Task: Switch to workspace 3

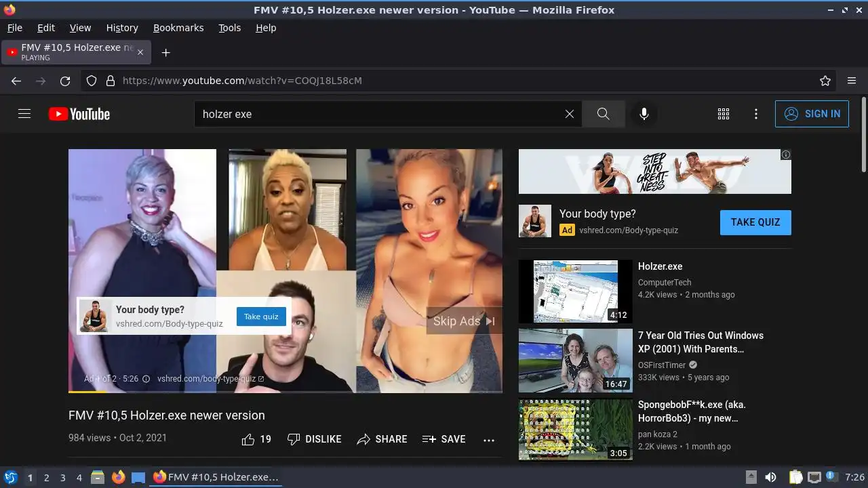Action: click(63, 478)
